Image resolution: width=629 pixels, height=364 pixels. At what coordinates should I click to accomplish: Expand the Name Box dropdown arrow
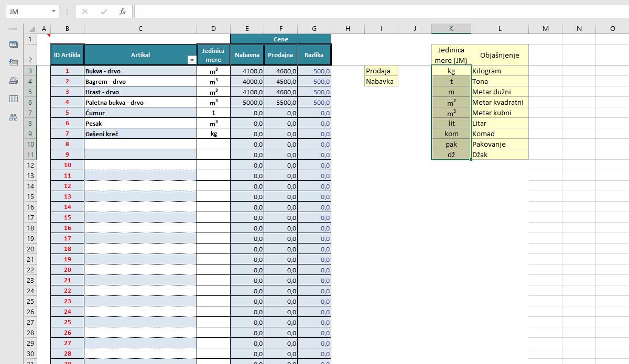pos(54,12)
